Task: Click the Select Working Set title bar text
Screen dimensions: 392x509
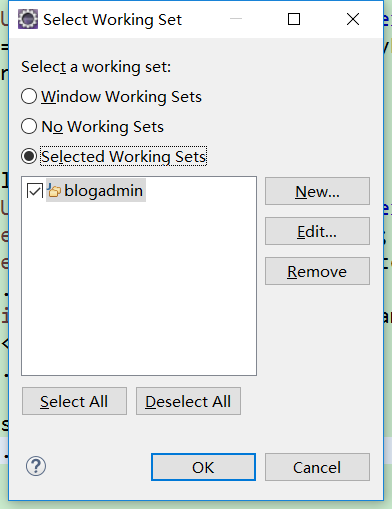Action: (x=113, y=20)
